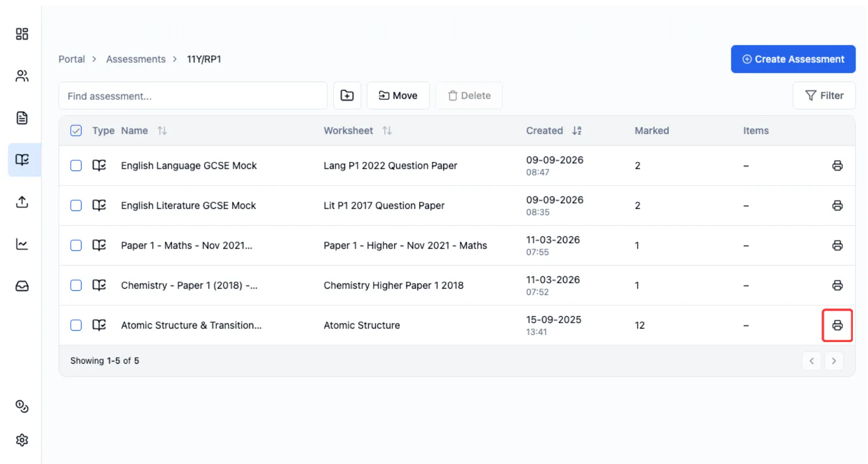Open the settings gear in sidebar

22,440
